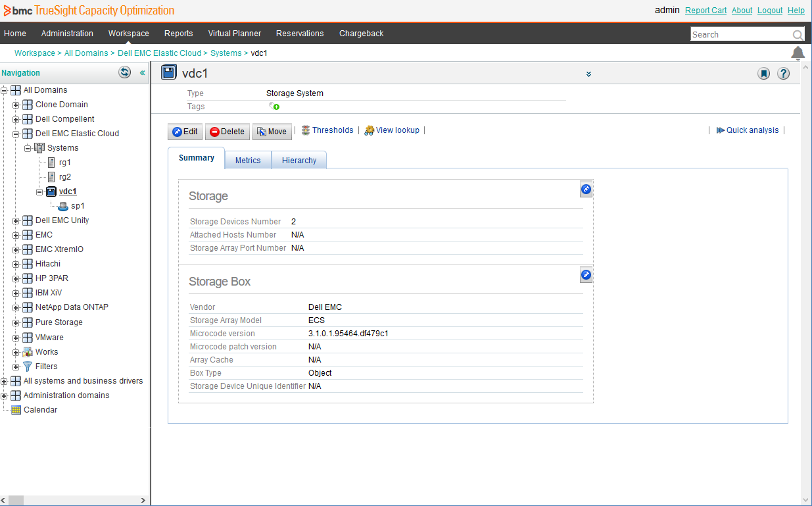Open the Home menu
This screenshot has height=506, width=812.
point(15,34)
